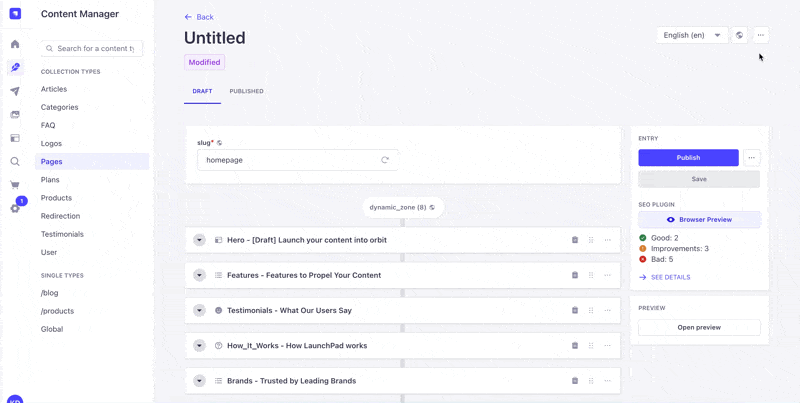Click the globe icon beside language selector
This screenshot has height=403, width=800.
tap(740, 35)
